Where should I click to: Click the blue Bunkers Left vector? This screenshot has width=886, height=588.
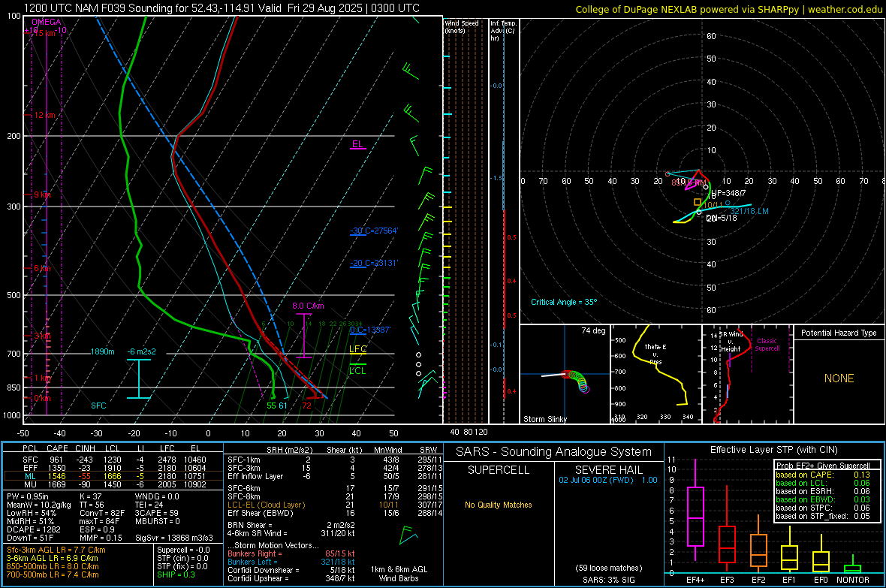coord(291,562)
